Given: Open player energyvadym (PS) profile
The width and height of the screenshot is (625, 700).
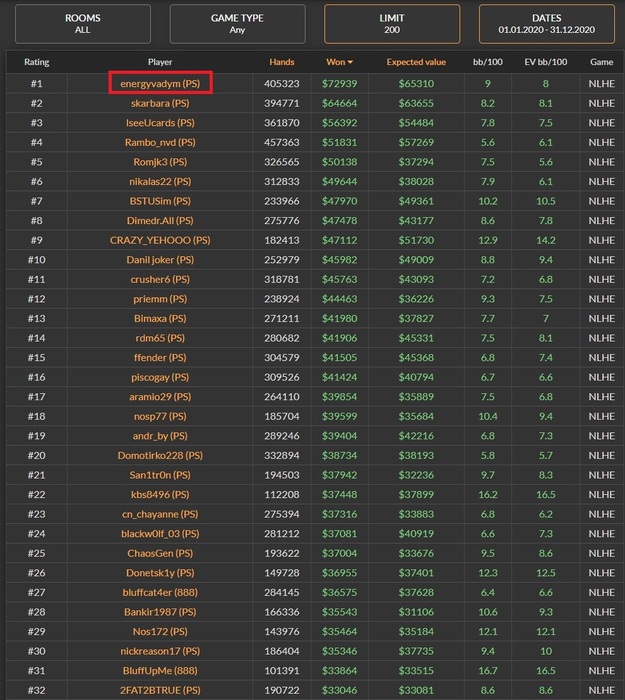Looking at the screenshot, I should (x=160, y=83).
